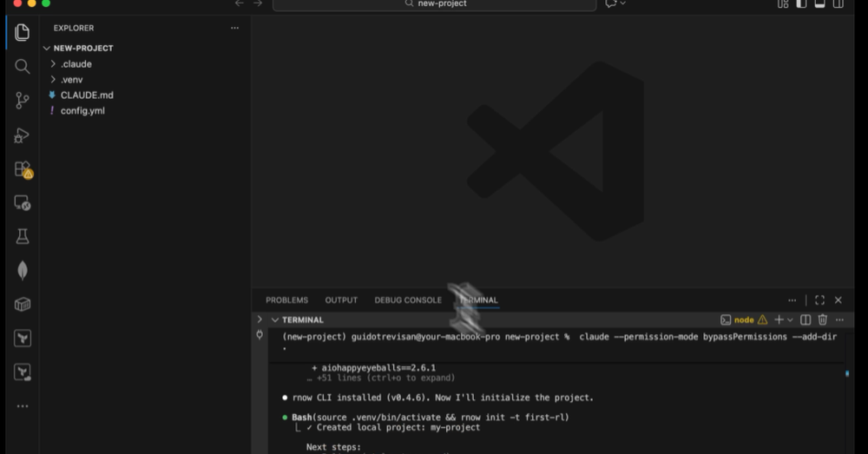This screenshot has width=868, height=454.
Task: Open the Source Control view
Action: point(23,101)
